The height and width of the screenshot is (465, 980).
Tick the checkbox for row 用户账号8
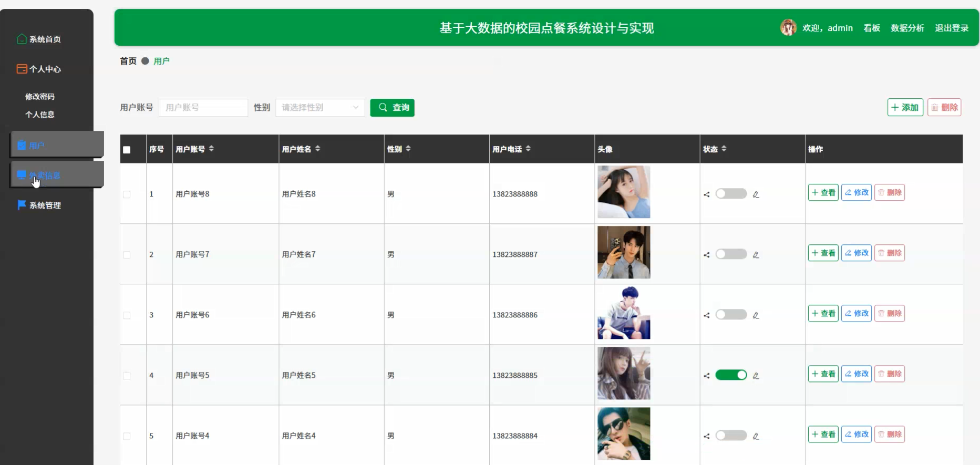[127, 194]
